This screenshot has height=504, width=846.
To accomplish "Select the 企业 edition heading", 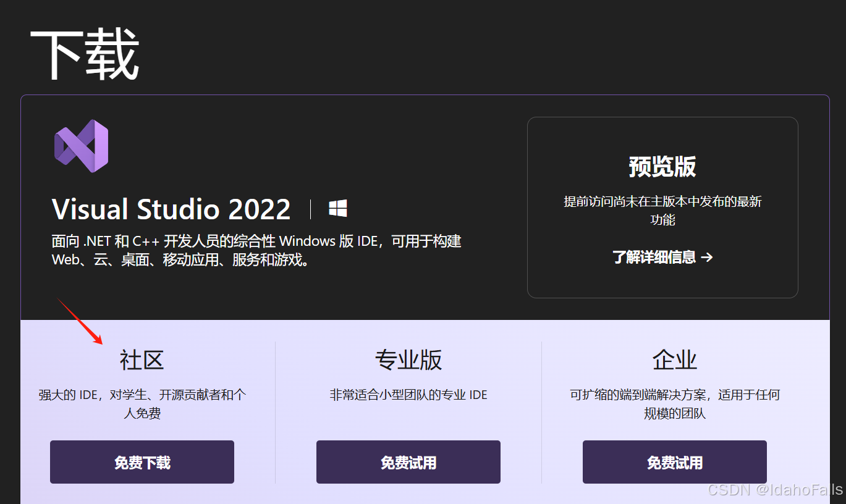I will point(675,359).
